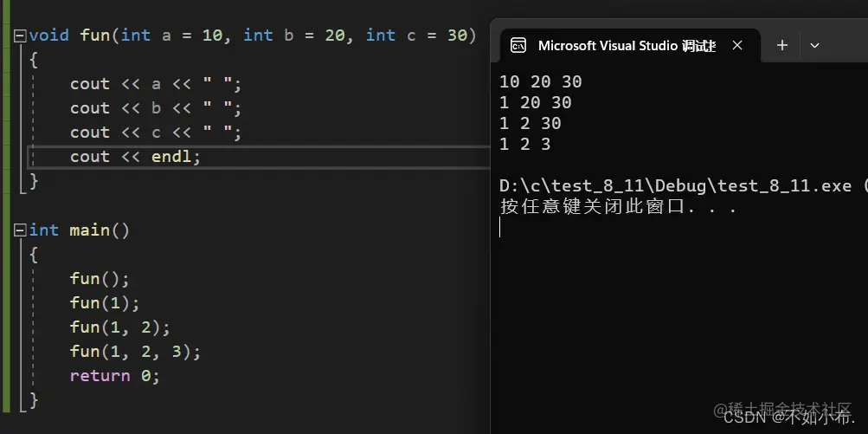Open a new terminal tab with plus
The image size is (868, 434).
coord(781,45)
